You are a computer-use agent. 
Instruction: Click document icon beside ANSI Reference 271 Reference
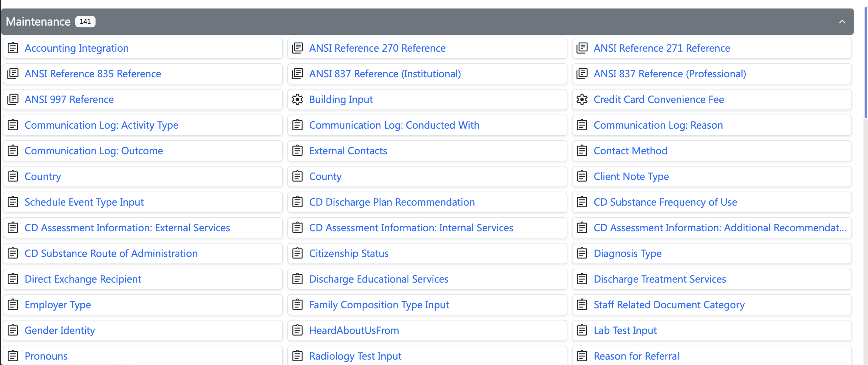click(x=582, y=48)
